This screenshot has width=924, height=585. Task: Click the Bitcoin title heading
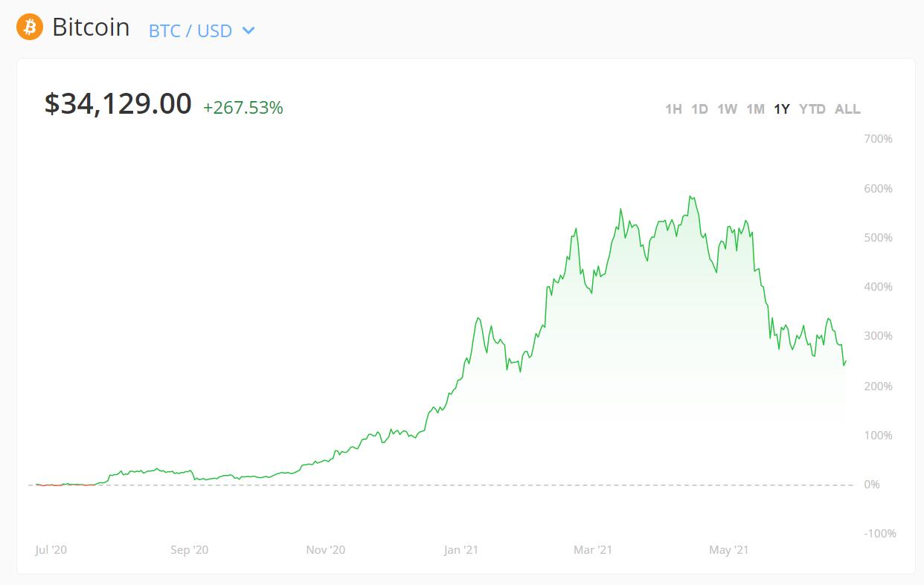(x=91, y=28)
